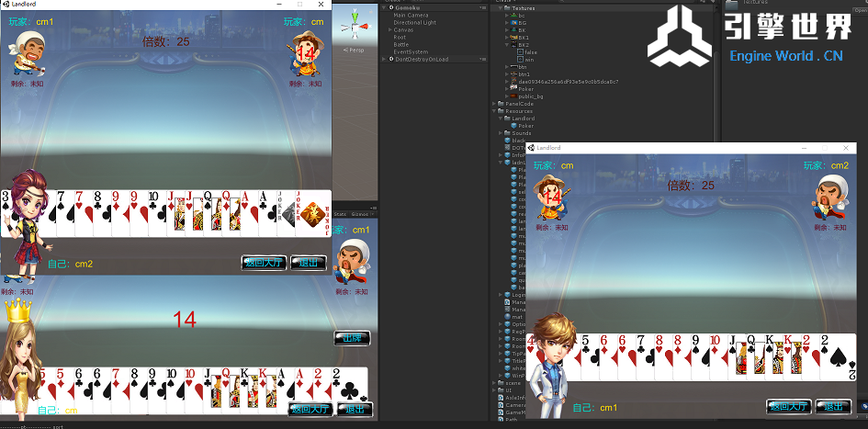Screen dimensions: 868x429
Task: Open the DontDestroyOnLoad scene options menu icon
Action: pos(482,59)
